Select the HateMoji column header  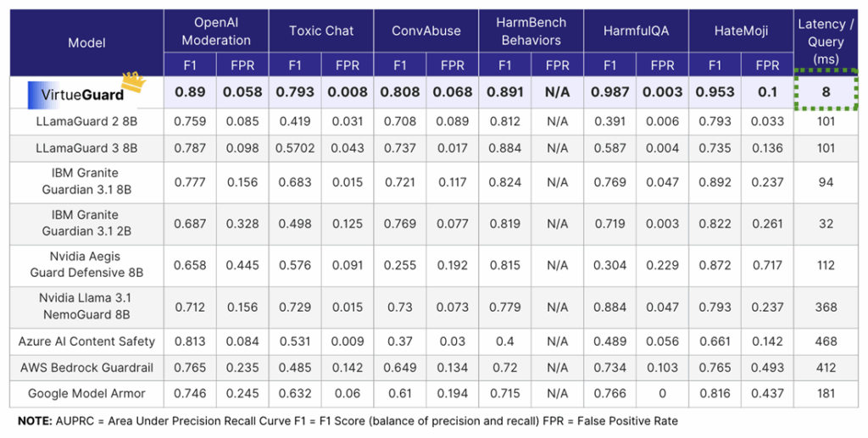click(741, 31)
